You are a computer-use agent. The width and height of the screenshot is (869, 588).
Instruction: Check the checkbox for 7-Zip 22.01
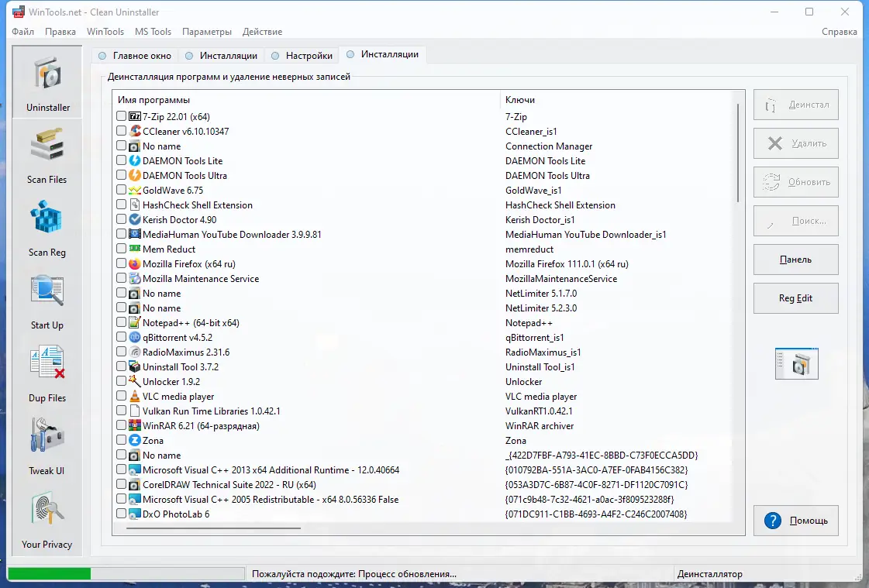coord(121,116)
